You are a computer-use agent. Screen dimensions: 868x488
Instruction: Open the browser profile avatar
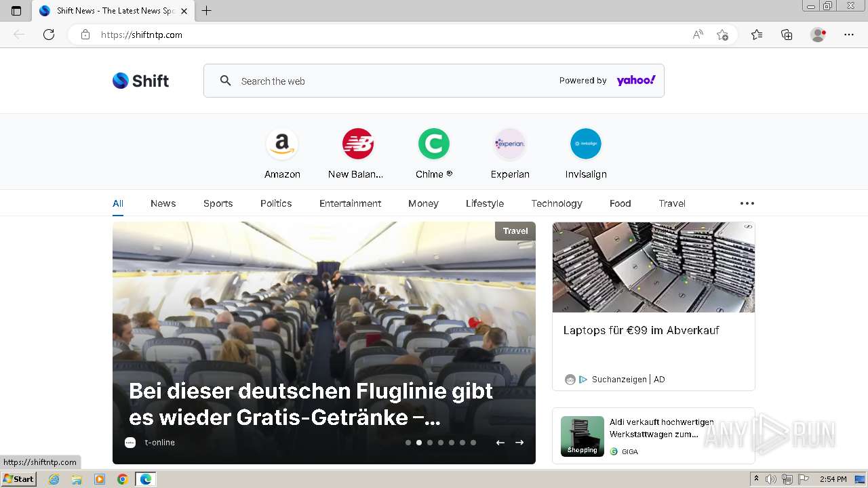(x=818, y=35)
